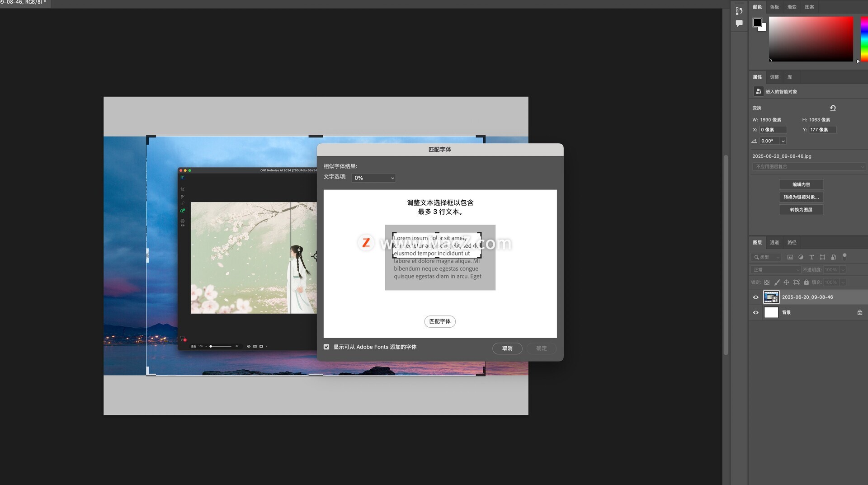Lock artboard nesting icon
The width and height of the screenshot is (868, 485).
coord(796,283)
